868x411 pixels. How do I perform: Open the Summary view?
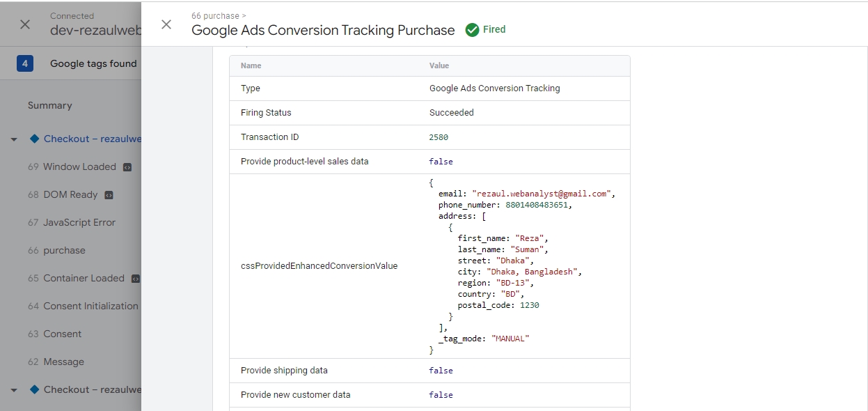coord(49,105)
